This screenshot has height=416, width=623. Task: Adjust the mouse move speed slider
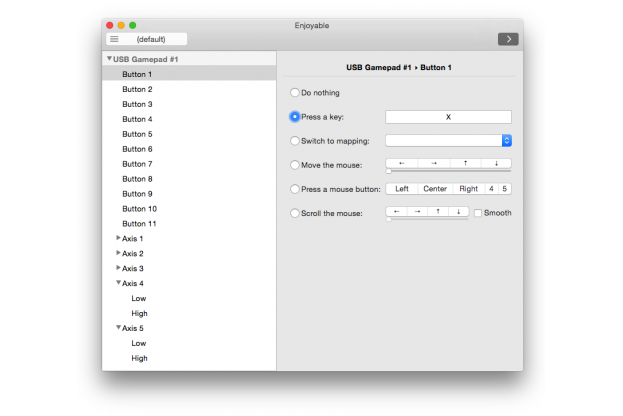click(389, 171)
